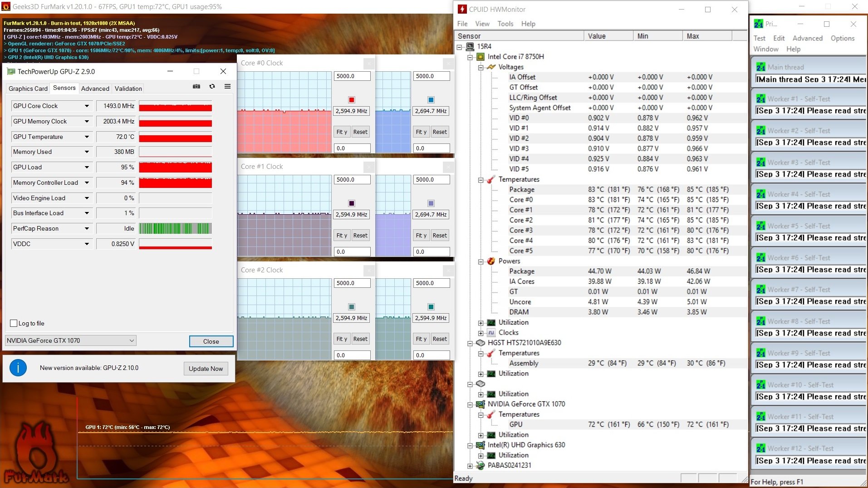Click the 5000.0 max field of Core #1 Clock
The height and width of the screenshot is (488, 868).
352,180
